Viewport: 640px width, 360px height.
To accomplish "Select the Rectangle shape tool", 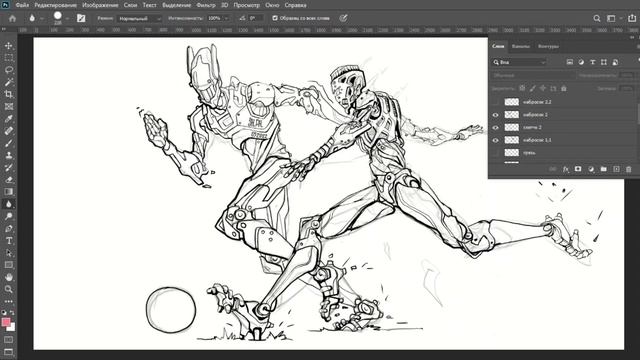I will [x=9, y=265].
